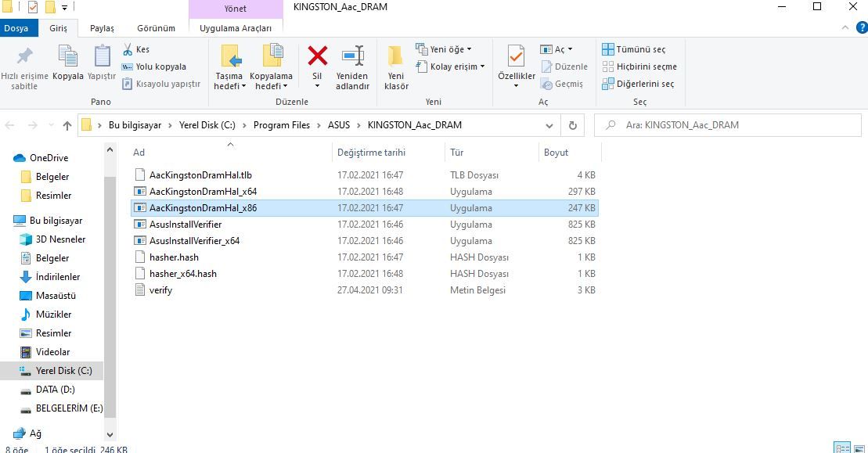
Task: Open Taşıma hedefi move-to menu
Action: [x=229, y=67]
